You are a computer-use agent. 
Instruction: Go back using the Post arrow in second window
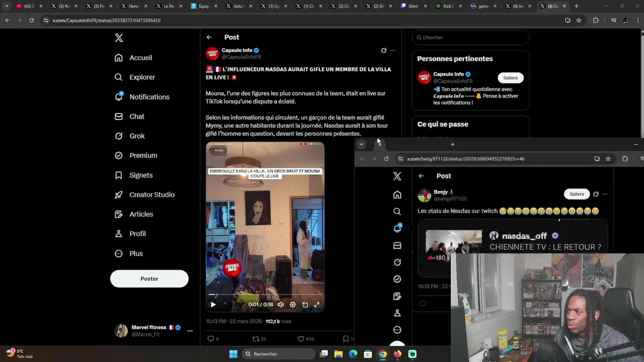[x=421, y=176]
